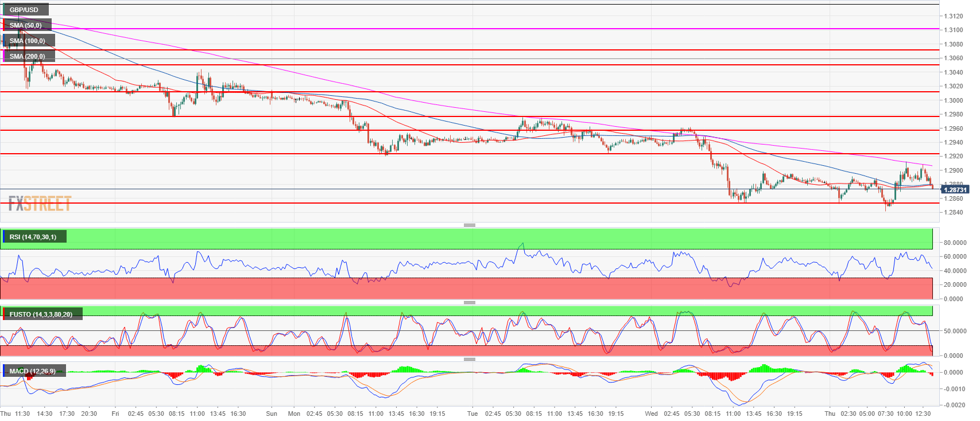Click the 1.2920 price axis value
This screenshot has height=421, width=980.
(x=954, y=156)
